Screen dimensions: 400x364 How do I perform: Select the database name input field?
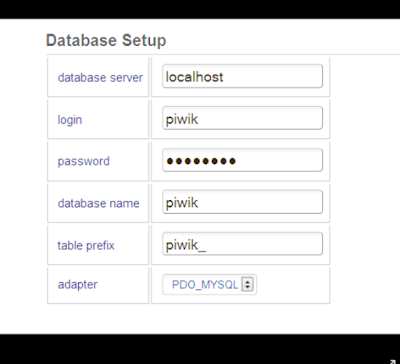pos(242,202)
